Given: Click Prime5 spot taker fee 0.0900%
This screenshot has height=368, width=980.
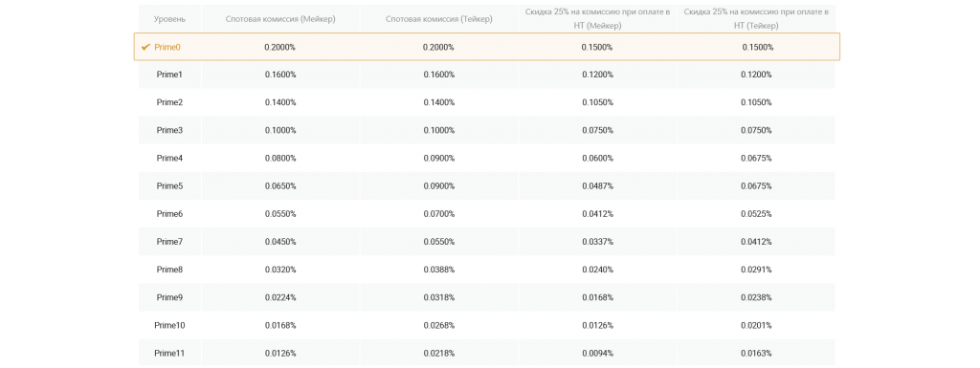Looking at the screenshot, I should pyautogui.click(x=438, y=185).
